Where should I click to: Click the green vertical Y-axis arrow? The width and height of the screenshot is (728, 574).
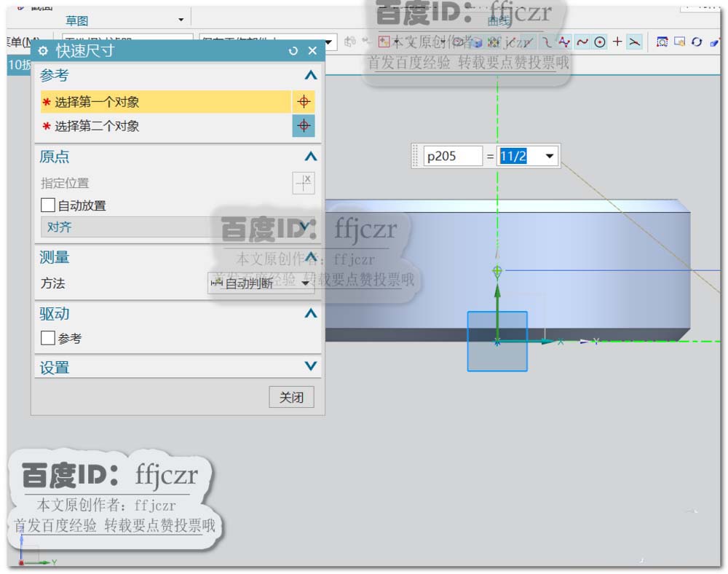pyautogui.click(x=497, y=312)
